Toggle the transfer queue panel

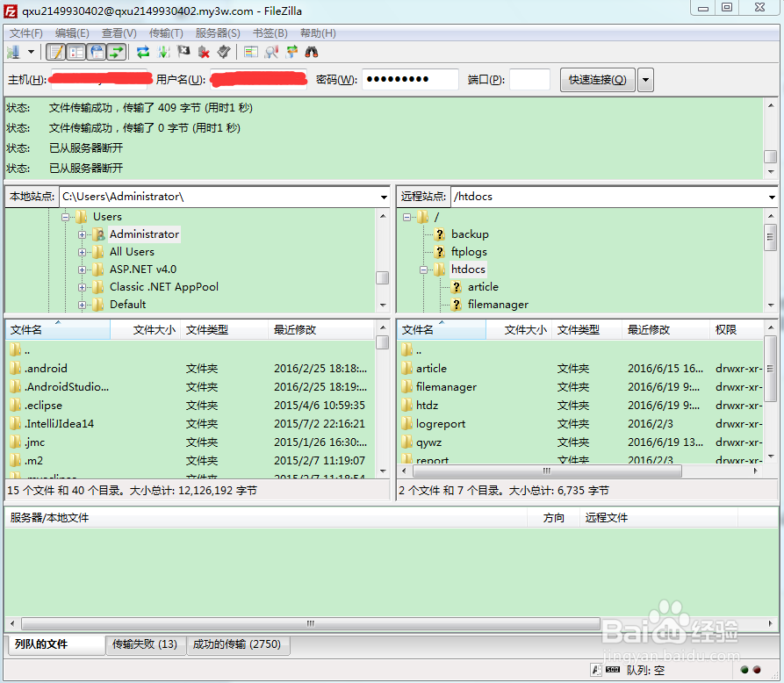tap(115, 52)
